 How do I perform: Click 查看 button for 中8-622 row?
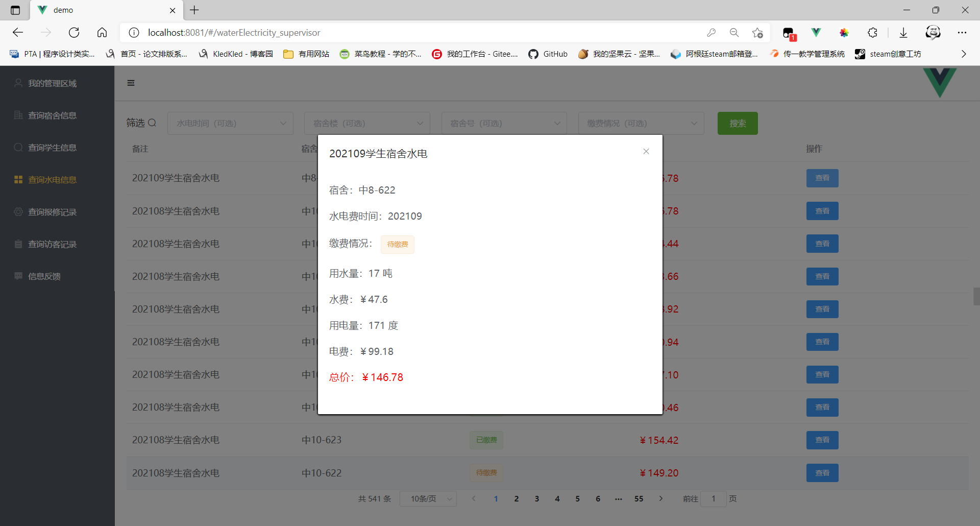click(822, 178)
